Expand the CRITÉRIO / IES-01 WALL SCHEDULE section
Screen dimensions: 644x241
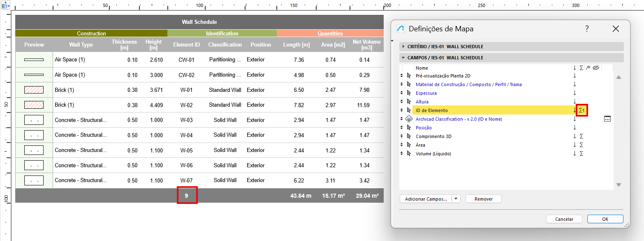pos(403,47)
